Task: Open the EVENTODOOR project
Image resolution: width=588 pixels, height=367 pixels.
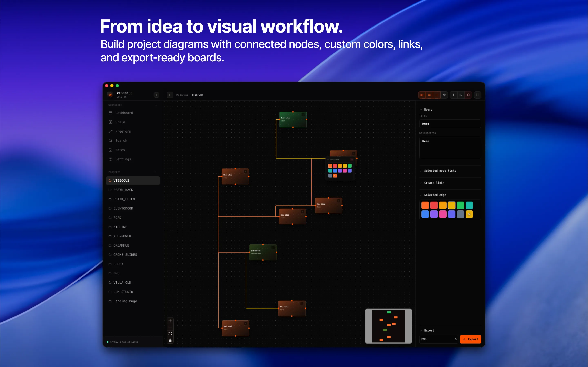Action: (133, 208)
